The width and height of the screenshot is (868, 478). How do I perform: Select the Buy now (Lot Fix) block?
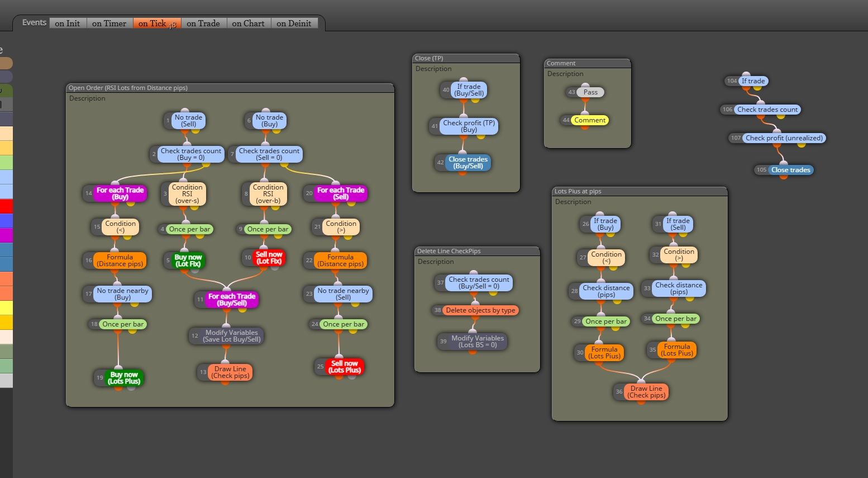[x=188, y=261]
